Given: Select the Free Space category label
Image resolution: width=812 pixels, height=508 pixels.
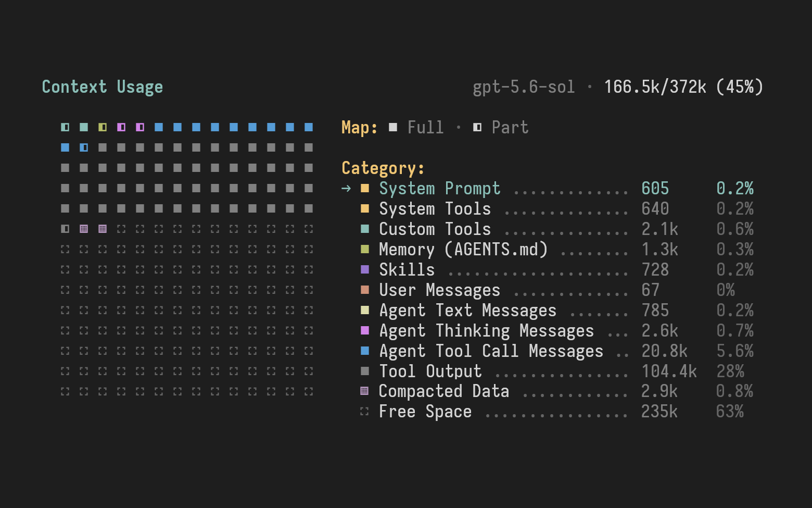Looking at the screenshot, I should 425,411.
